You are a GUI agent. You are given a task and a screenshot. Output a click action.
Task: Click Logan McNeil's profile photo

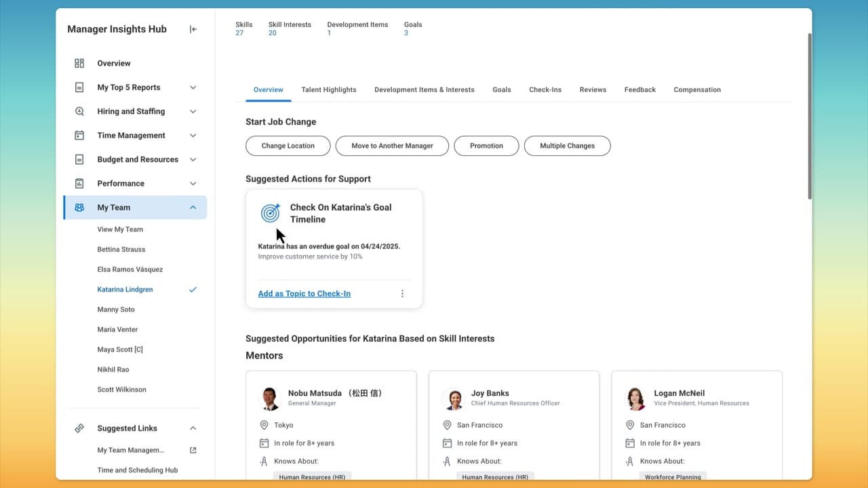pos(636,399)
